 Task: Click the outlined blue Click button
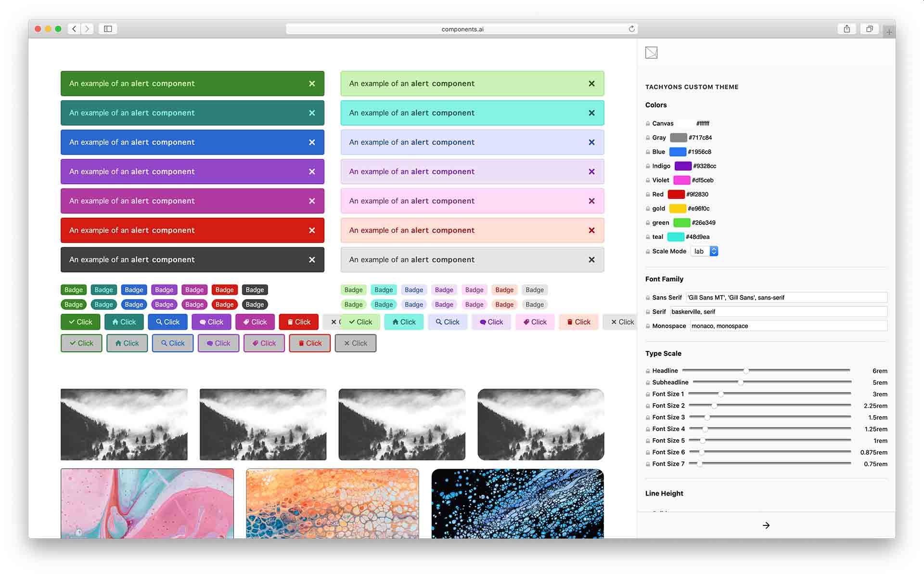click(172, 343)
